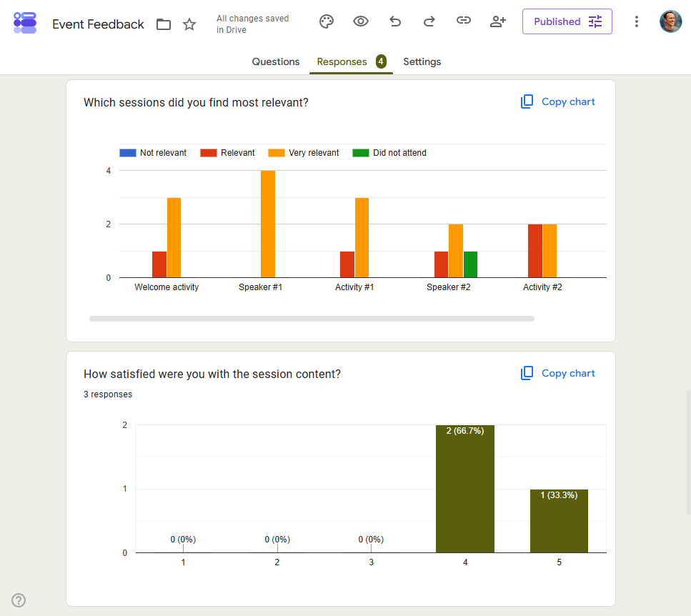
Task: Click the page vertical scrollbar thumb
Action: pos(688,452)
